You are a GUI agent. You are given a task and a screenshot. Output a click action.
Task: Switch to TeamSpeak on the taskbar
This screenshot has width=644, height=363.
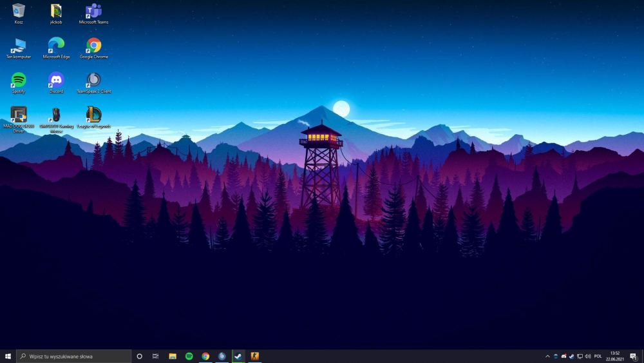[222, 357]
